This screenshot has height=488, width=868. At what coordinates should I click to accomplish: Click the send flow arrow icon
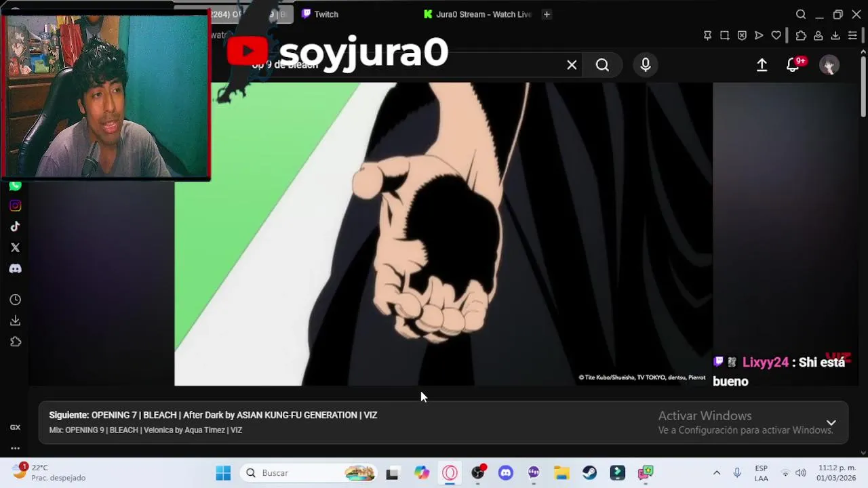click(759, 35)
